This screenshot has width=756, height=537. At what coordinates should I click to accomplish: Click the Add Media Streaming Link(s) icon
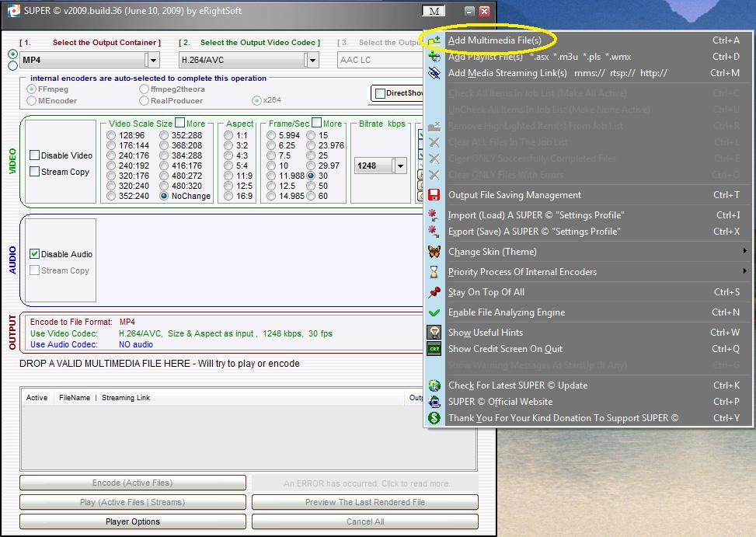tap(434, 73)
